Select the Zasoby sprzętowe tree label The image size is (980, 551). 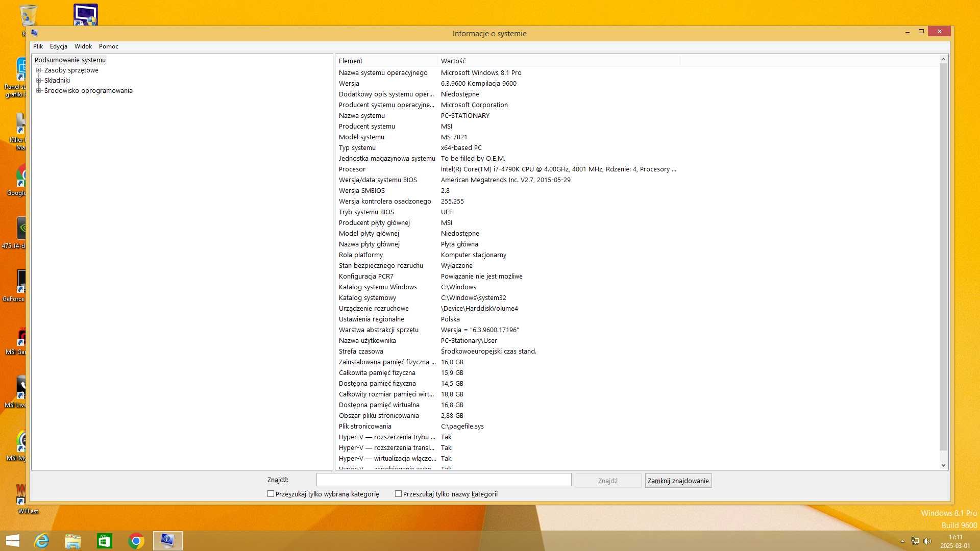(71, 70)
